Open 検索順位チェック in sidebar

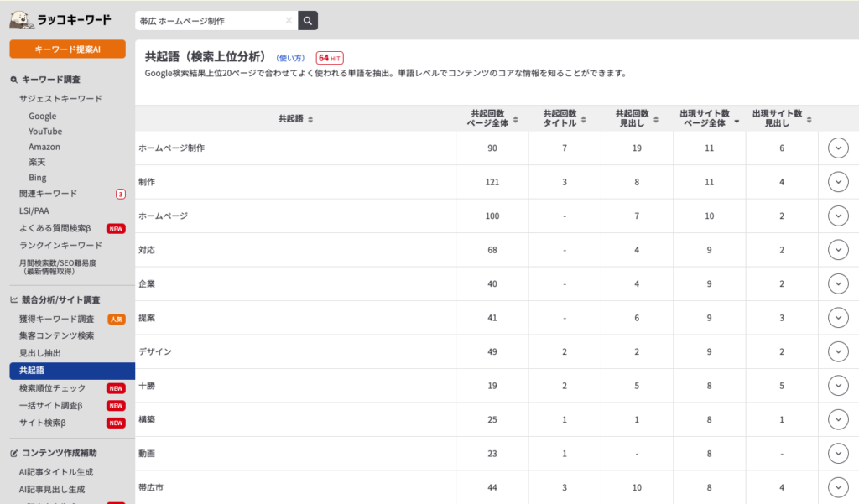[52, 388]
